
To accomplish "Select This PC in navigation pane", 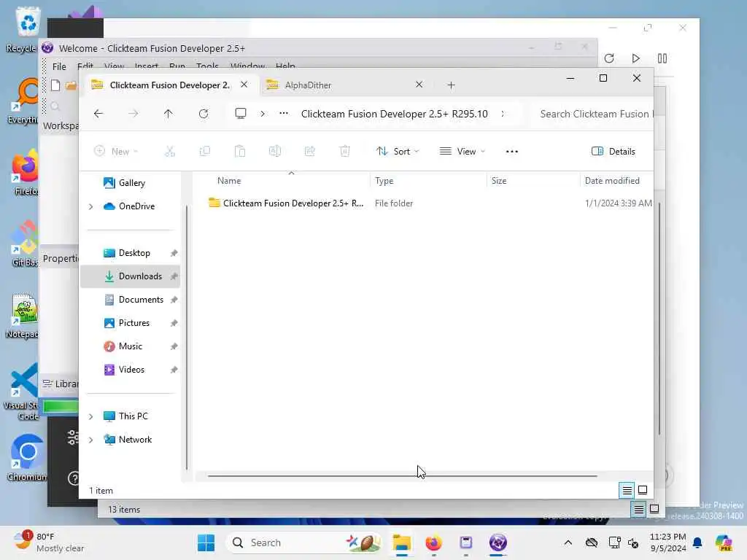I will click(x=133, y=416).
